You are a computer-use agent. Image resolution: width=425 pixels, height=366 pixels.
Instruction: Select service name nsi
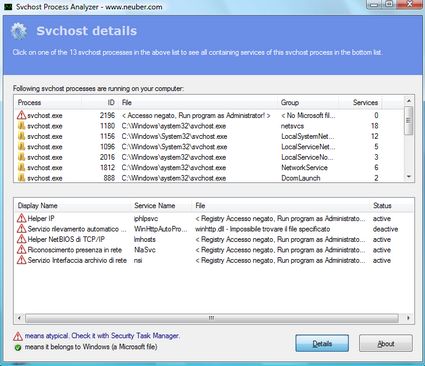pos(138,260)
